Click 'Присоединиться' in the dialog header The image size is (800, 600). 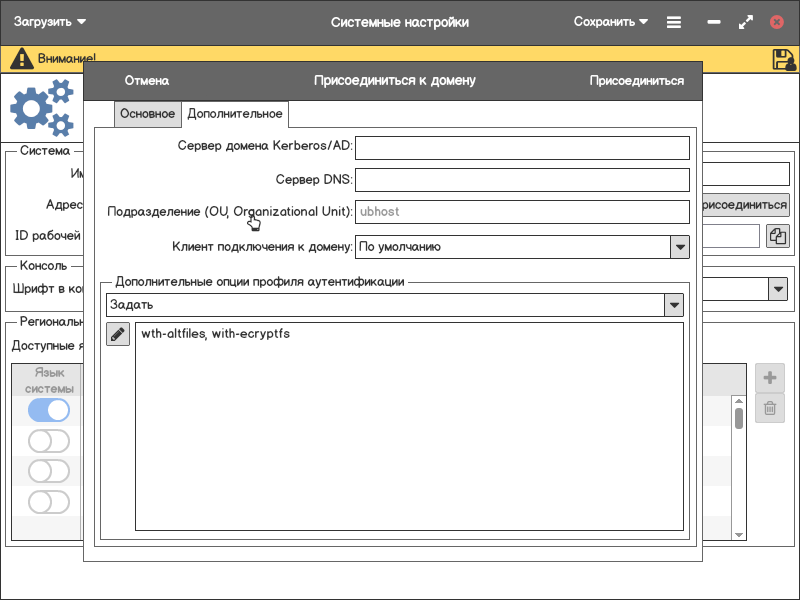click(x=636, y=81)
